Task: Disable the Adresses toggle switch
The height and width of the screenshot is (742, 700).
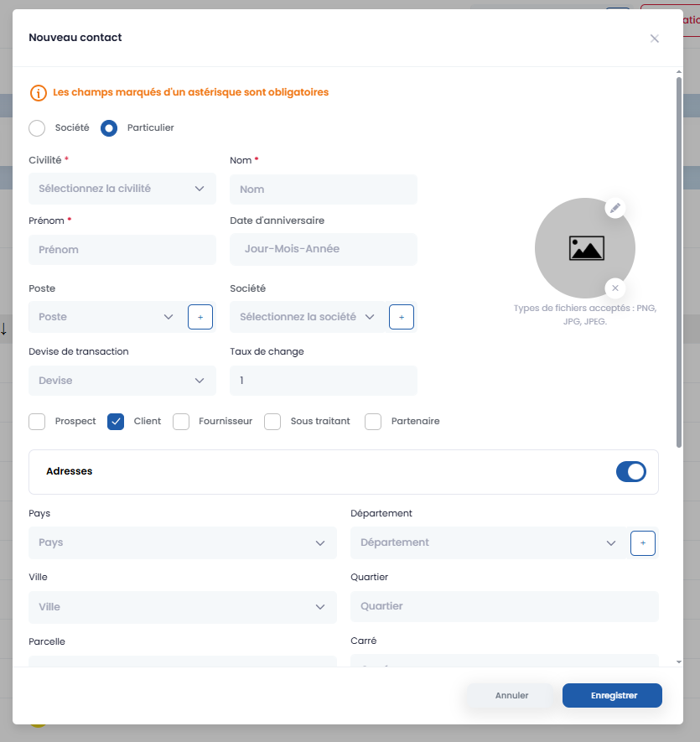Action: click(630, 471)
